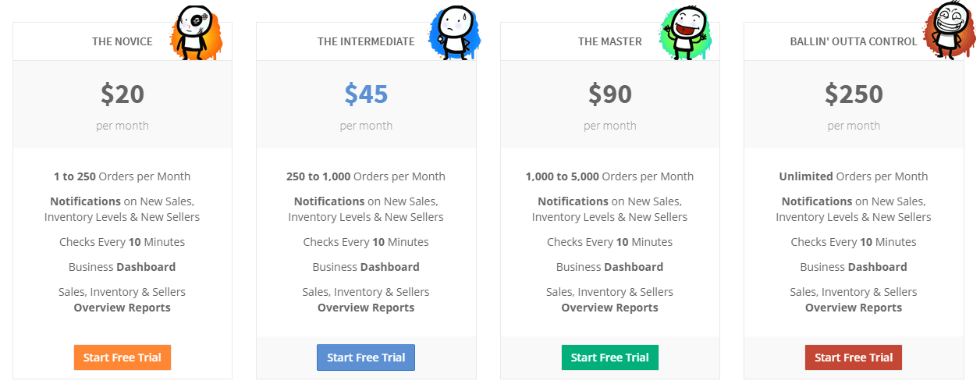Screen dimensions: 980x388
Task: Start Free Trial for The Master plan
Action: pyautogui.click(x=610, y=358)
